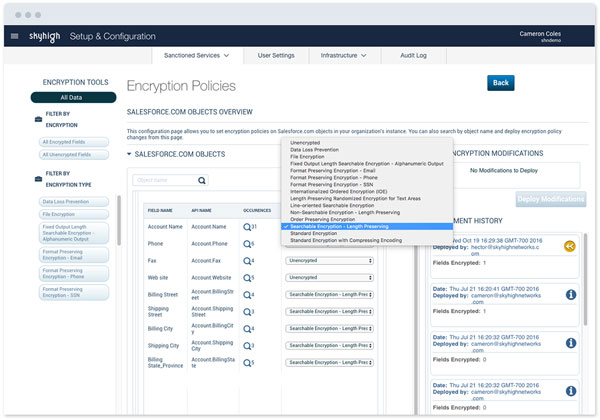The width and height of the screenshot is (600, 420).
Task: Click occurrences magnifier for Fax row
Action: 247,261
